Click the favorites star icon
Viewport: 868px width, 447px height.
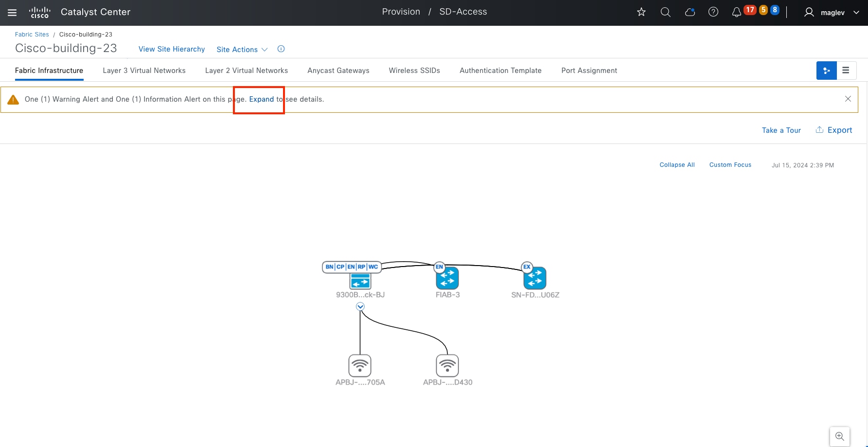(x=641, y=12)
